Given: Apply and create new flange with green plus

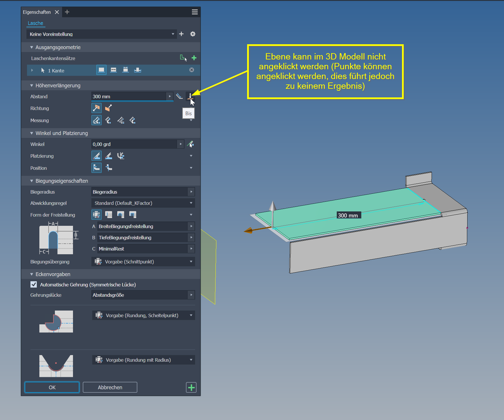Looking at the screenshot, I should pyautogui.click(x=191, y=388).
